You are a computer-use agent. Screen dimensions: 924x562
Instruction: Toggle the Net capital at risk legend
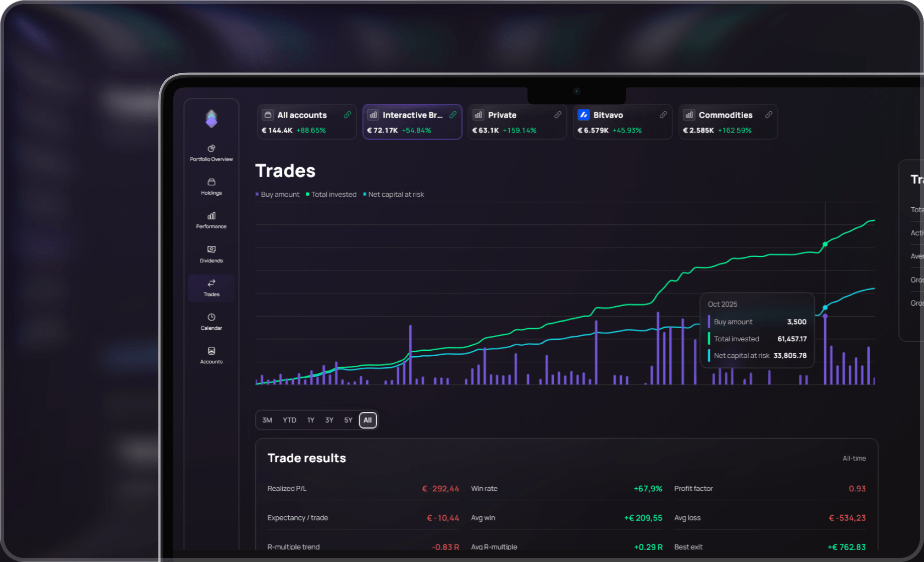pyautogui.click(x=393, y=194)
